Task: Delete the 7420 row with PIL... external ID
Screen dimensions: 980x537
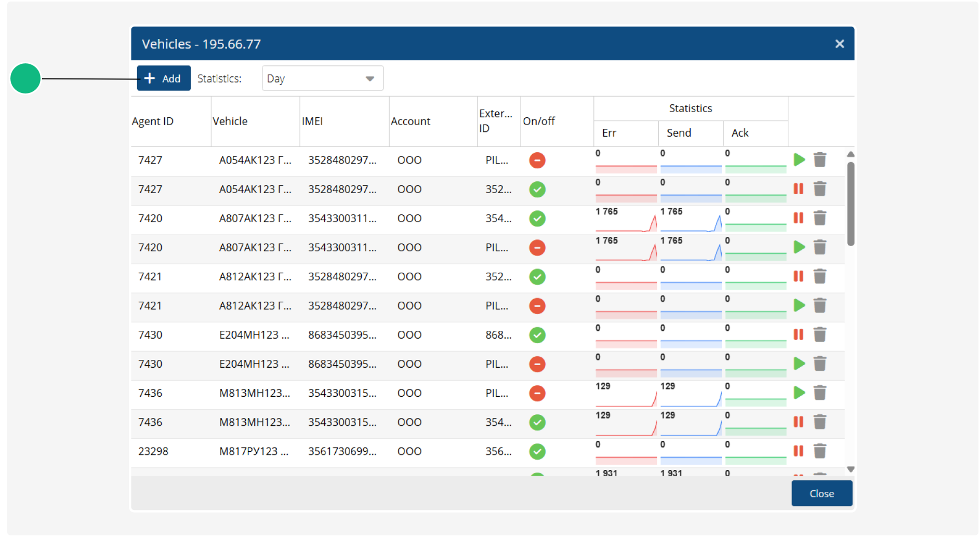Action: (820, 247)
